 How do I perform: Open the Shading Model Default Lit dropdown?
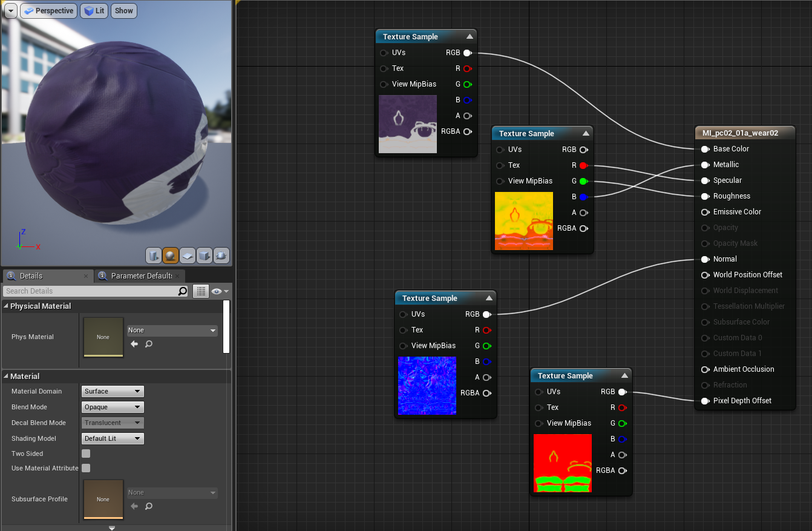point(113,438)
